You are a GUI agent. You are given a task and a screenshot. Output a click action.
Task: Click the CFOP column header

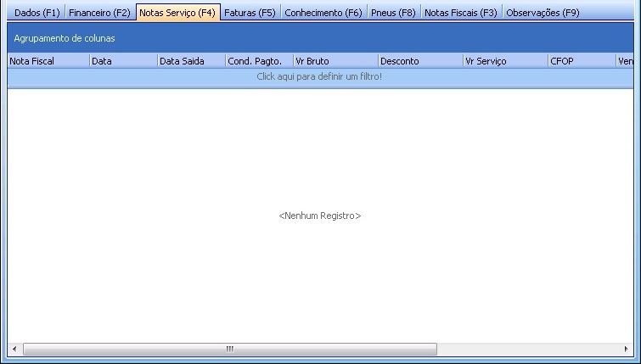click(x=581, y=61)
